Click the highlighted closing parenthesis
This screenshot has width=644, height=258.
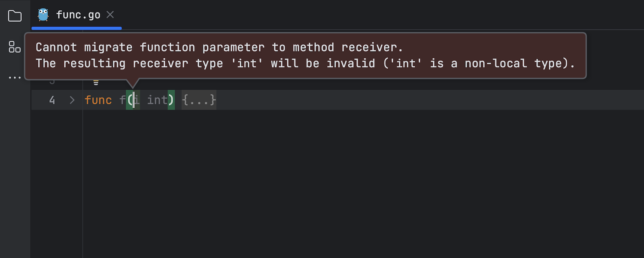(x=171, y=100)
